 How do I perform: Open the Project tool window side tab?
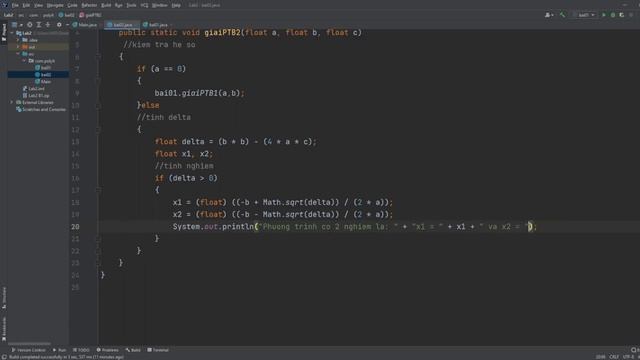coord(4,32)
